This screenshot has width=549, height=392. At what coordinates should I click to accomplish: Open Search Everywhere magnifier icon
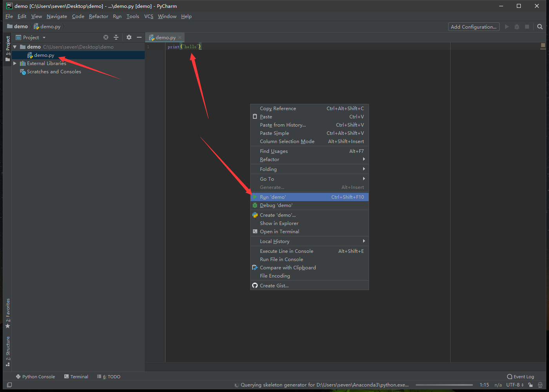click(x=540, y=27)
